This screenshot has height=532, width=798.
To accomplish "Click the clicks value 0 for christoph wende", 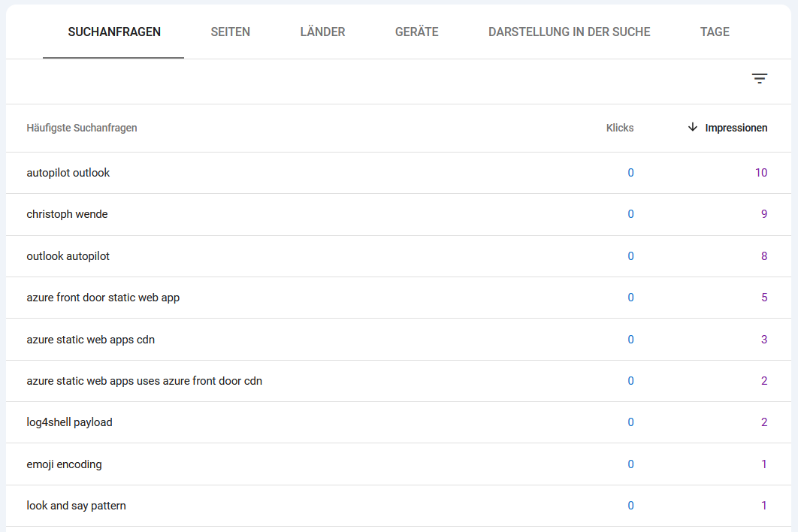I will click(630, 214).
